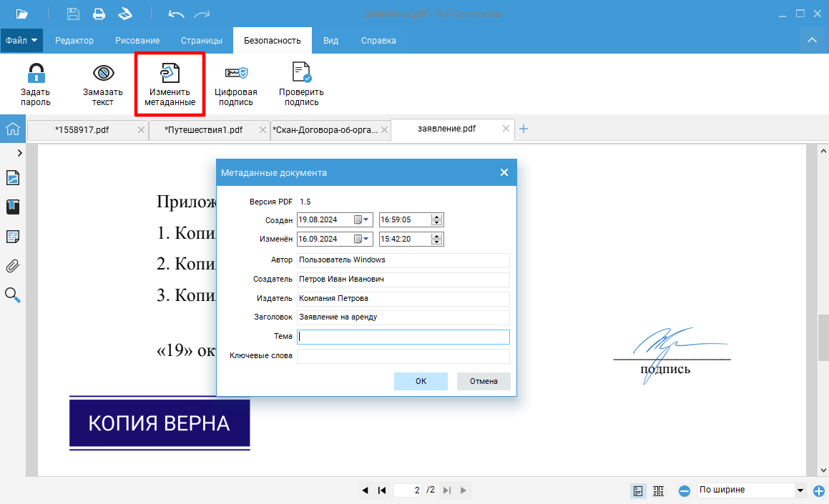Set a password with lock icon
The height and width of the screenshot is (504, 829).
[36, 84]
